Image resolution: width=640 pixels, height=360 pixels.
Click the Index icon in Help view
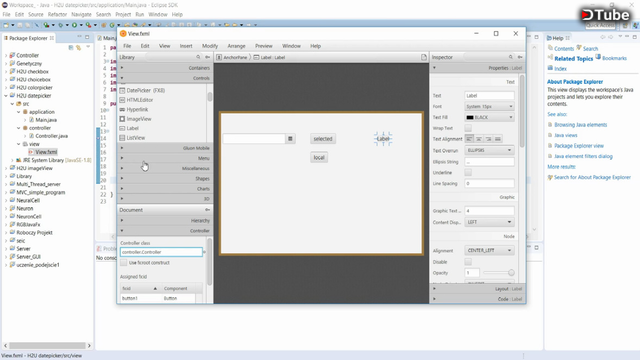pyautogui.click(x=550, y=68)
